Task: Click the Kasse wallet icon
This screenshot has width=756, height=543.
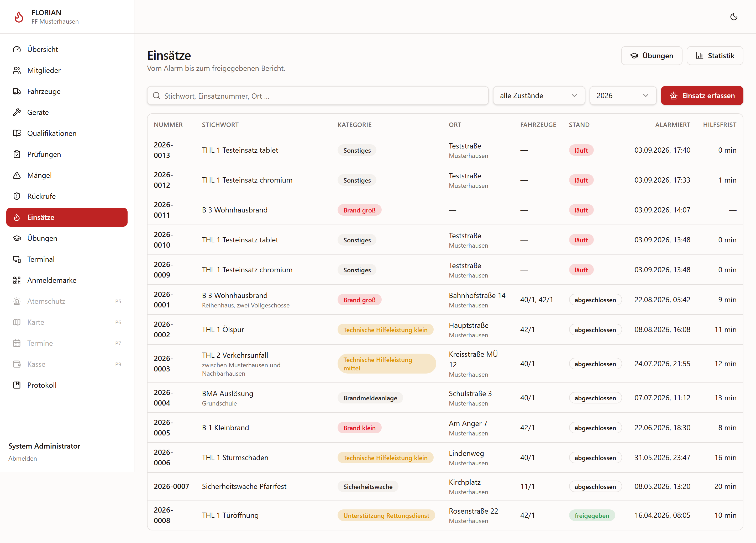Action: click(x=17, y=364)
